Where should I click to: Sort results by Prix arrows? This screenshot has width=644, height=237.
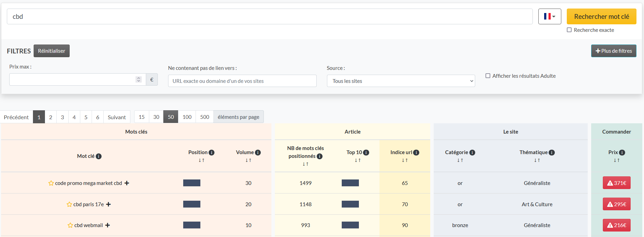point(617,160)
